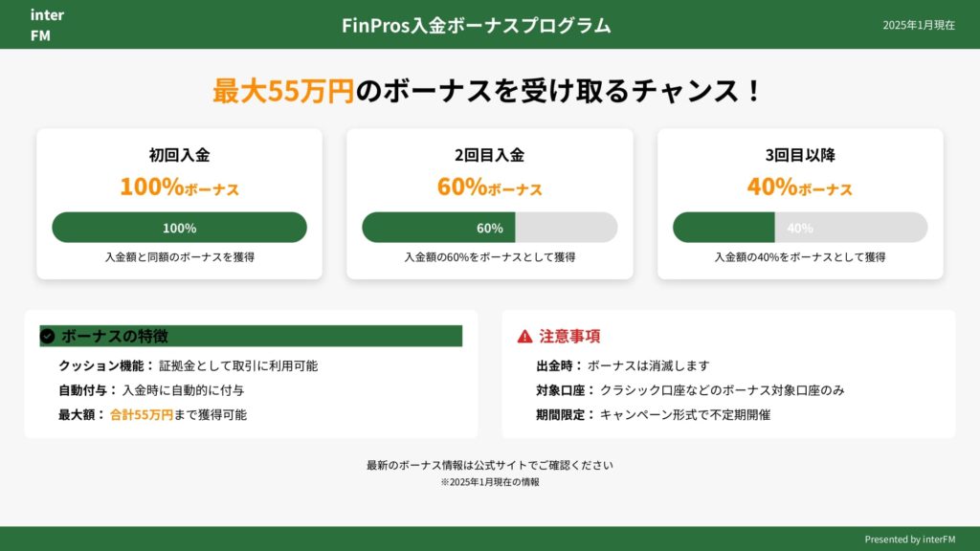Click the green ボーナスの特徴 section heading
The width and height of the screenshot is (980, 551).
point(115,337)
